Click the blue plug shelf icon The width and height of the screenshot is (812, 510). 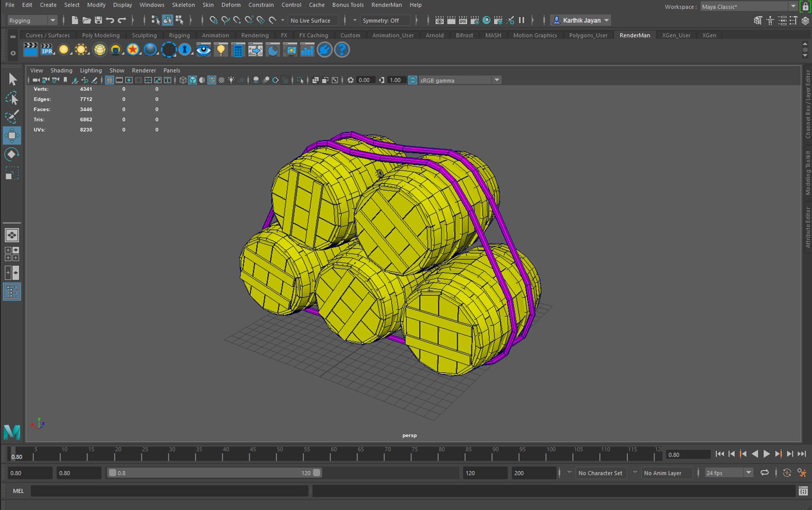tap(325, 50)
